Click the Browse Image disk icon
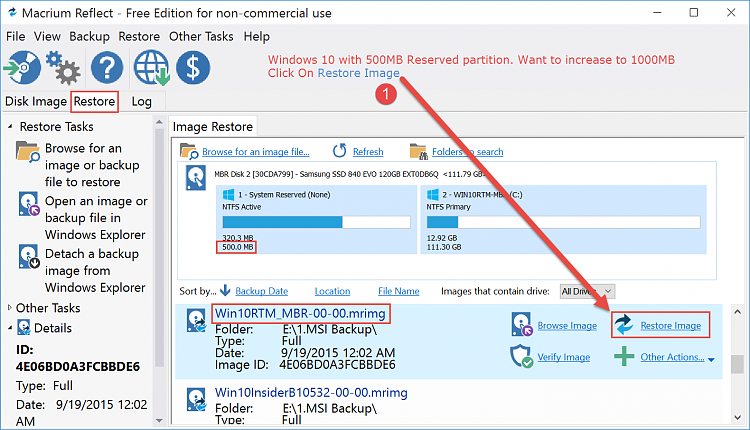The width and height of the screenshot is (750, 430). tap(521, 324)
